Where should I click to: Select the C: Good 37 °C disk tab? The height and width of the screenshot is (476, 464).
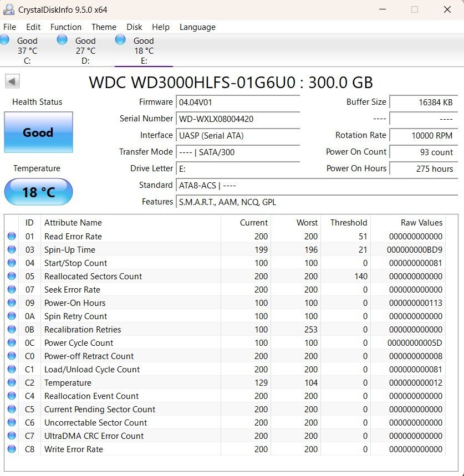(27, 50)
